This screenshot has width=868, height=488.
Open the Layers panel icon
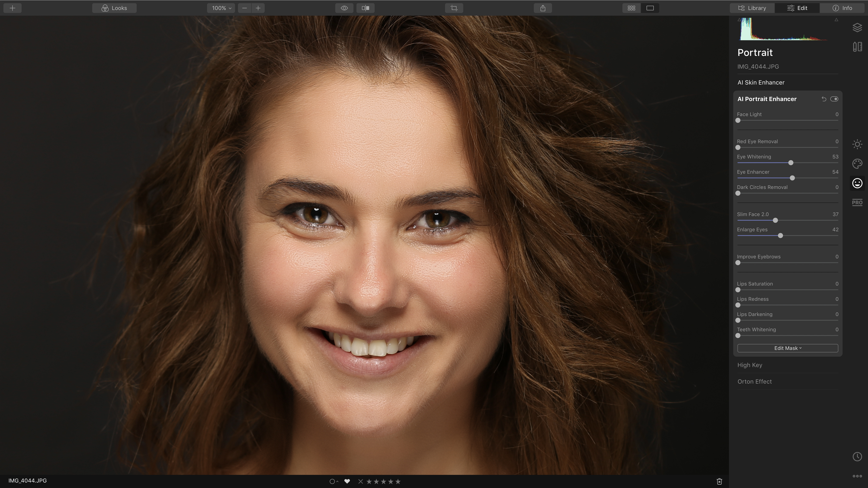(x=857, y=27)
